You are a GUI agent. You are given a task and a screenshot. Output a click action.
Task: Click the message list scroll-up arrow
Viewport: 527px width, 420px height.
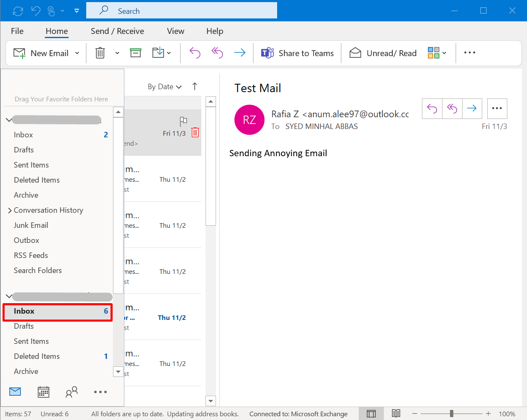pyautogui.click(x=211, y=101)
